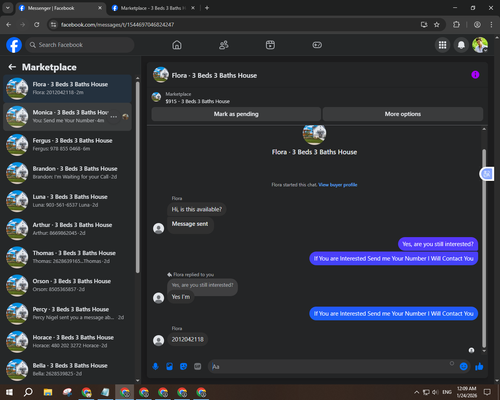Click the 'Hi, is this available?' message
Image resolution: width=500 pixels, height=400 pixels.
click(x=196, y=209)
